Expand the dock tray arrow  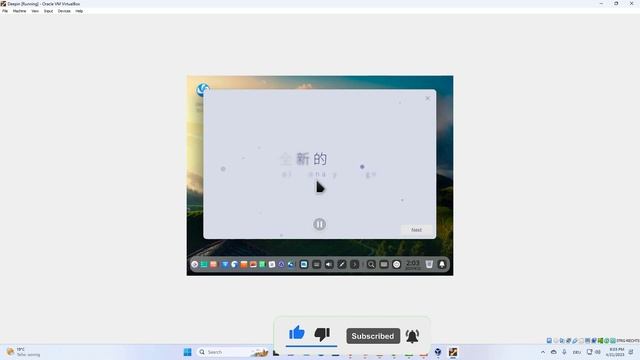click(354, 264)
